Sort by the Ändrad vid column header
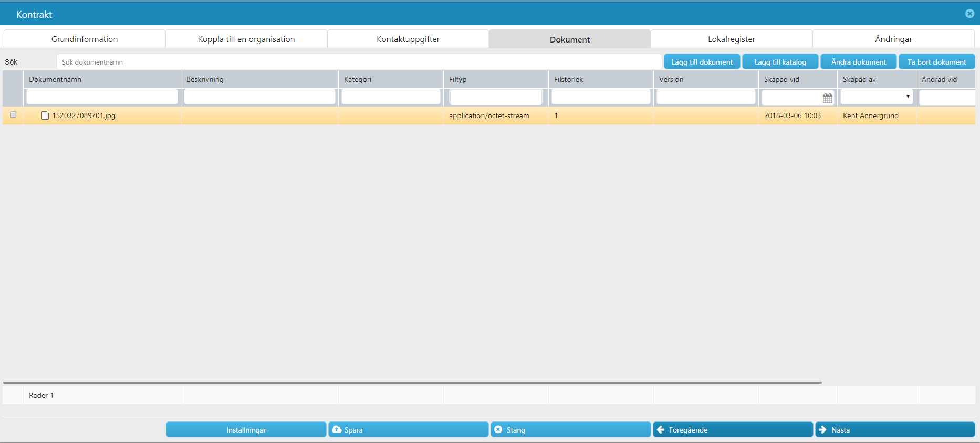 [x=946, y=79]
